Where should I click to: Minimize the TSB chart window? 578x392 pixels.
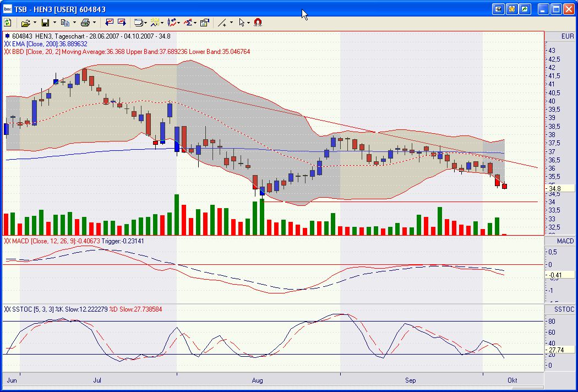pyautogui.click(x=543, y=9)
